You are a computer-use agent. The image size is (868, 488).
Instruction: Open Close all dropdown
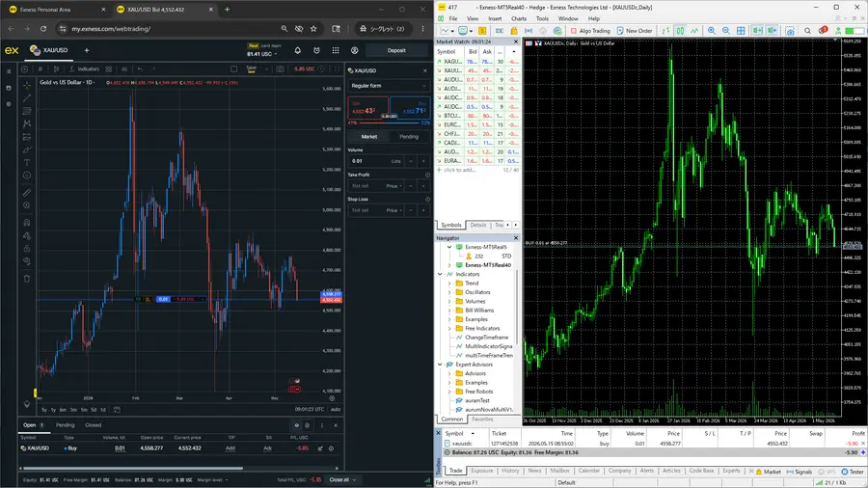point(342,479)
